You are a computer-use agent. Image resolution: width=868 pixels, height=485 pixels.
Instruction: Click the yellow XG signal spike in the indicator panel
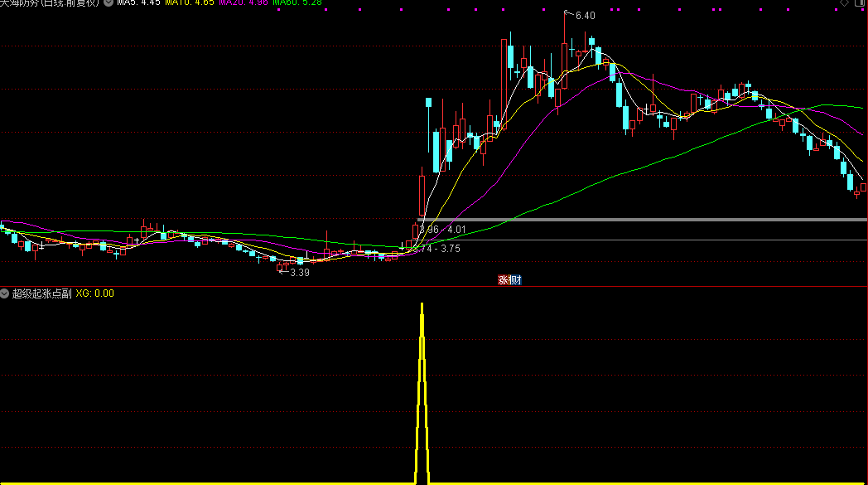tap(422, 392)
